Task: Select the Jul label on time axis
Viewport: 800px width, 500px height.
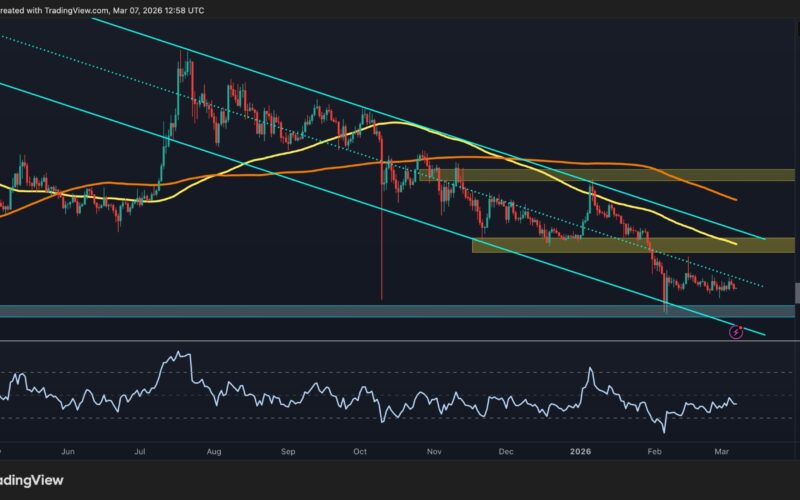Action: [141, 451]
